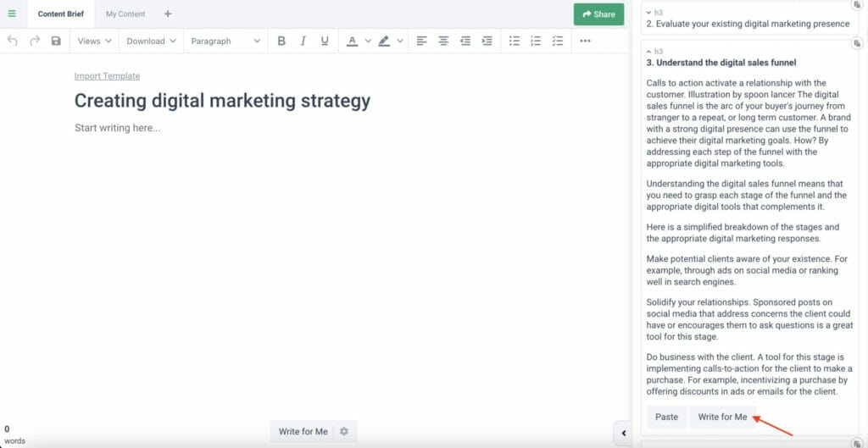Add a new tab with plus
Screen dimensions: 868x448
tap(168, 14)
